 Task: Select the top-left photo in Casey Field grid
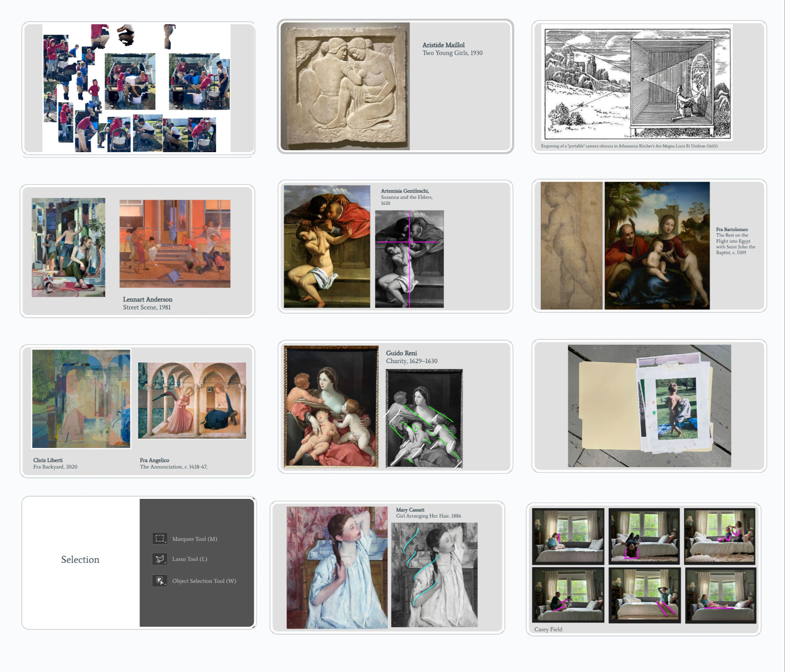coord(568,536)
